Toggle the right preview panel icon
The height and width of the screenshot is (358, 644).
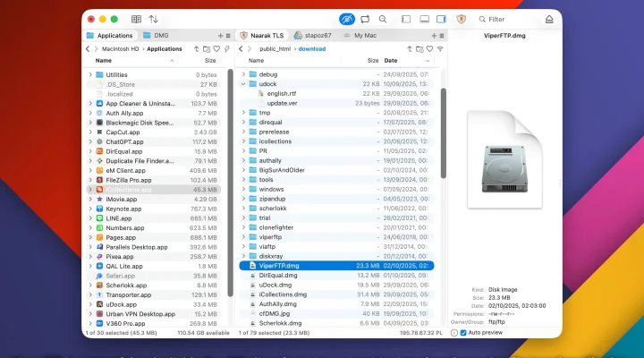click(x=441, y=20)
